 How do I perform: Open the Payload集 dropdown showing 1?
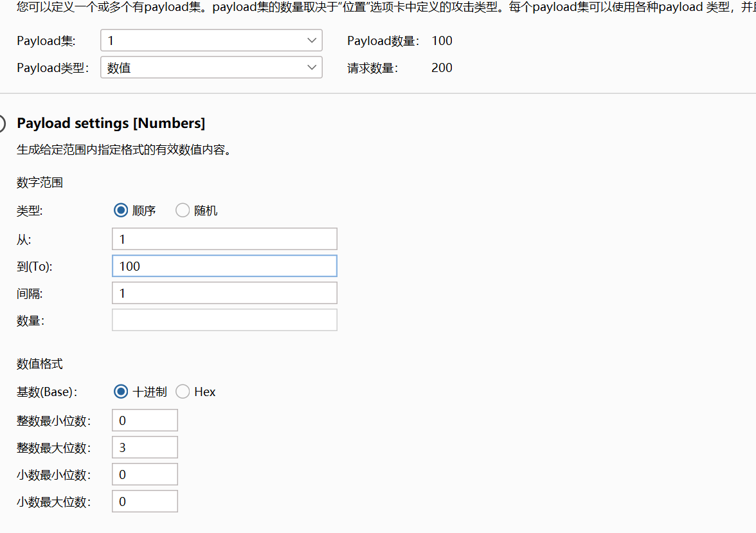pos(211,41)
